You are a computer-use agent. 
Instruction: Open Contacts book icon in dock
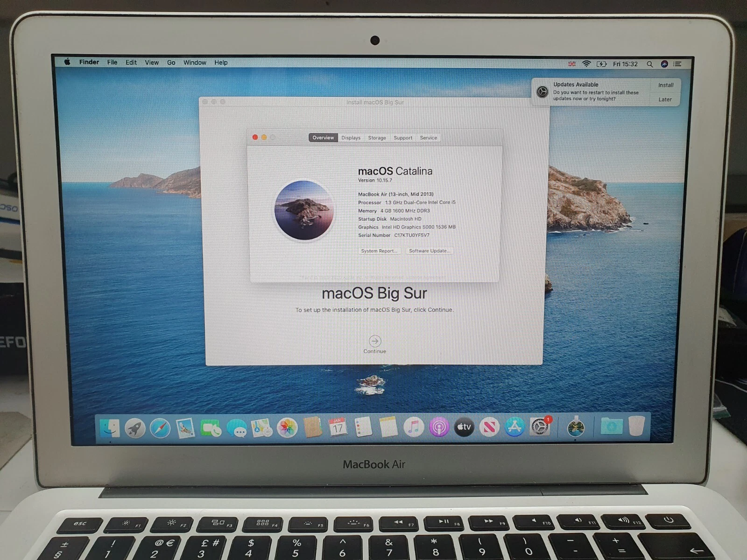(x=313, y=427)
